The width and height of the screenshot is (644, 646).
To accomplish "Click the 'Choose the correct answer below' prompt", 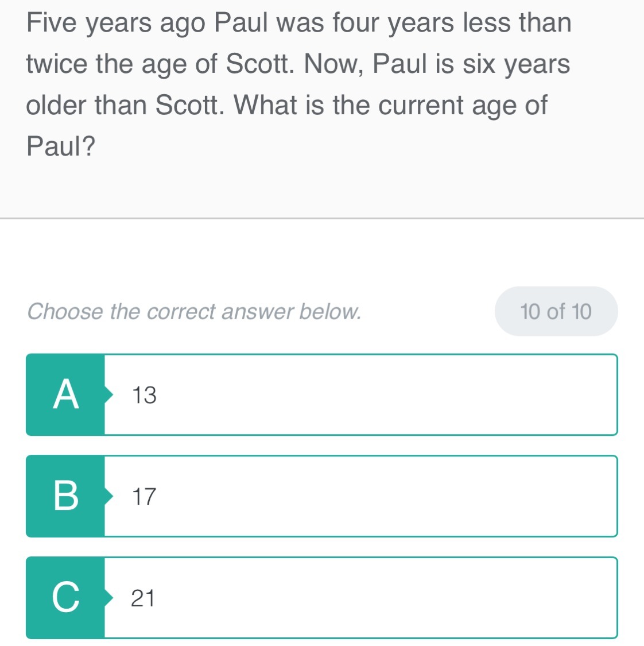I will 194,311.
